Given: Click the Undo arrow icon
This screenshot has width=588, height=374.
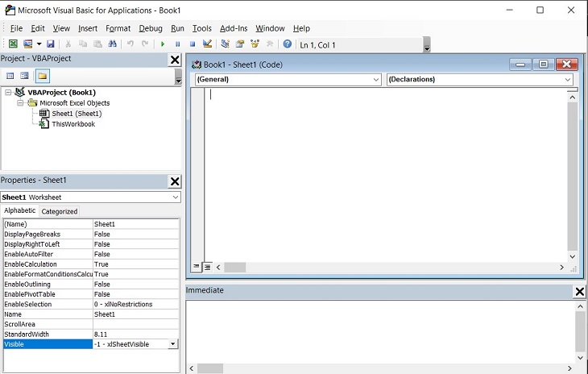Looking at the screenshot, I should click(130, 44).
